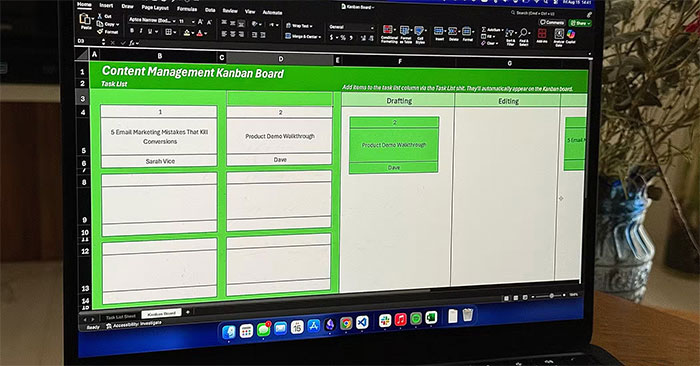The image size is (700, 366).
Task: Click the Delete cells icon
Action: click(x=453, y=31)
